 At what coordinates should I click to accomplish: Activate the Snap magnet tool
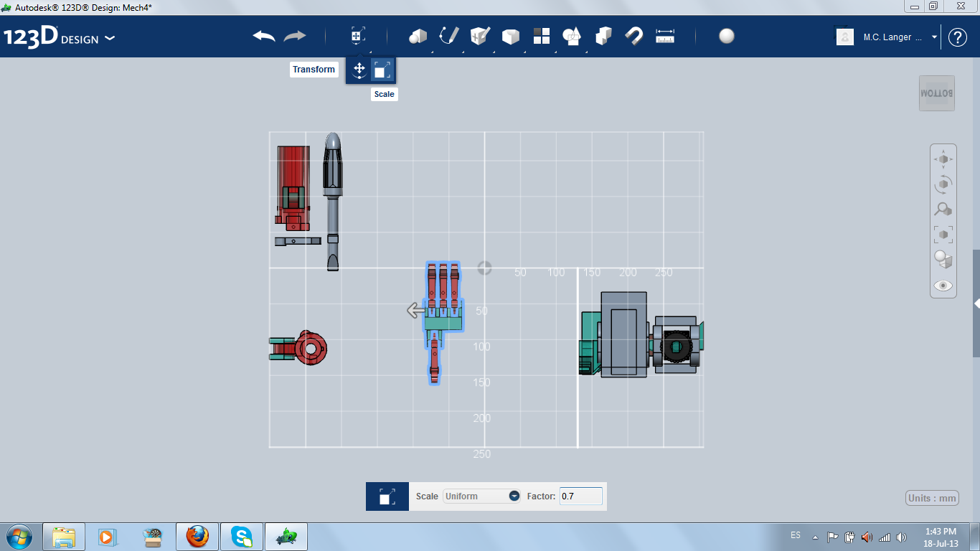point(634,36)
